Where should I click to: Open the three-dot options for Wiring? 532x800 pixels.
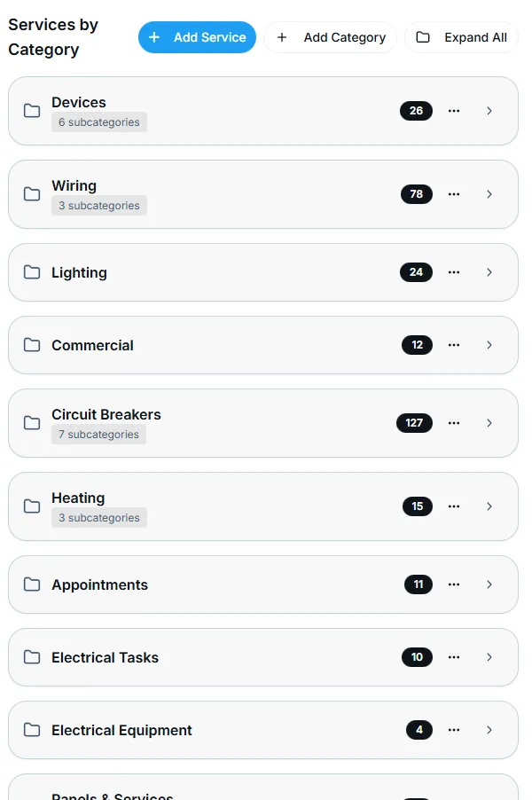coord(454,194)
